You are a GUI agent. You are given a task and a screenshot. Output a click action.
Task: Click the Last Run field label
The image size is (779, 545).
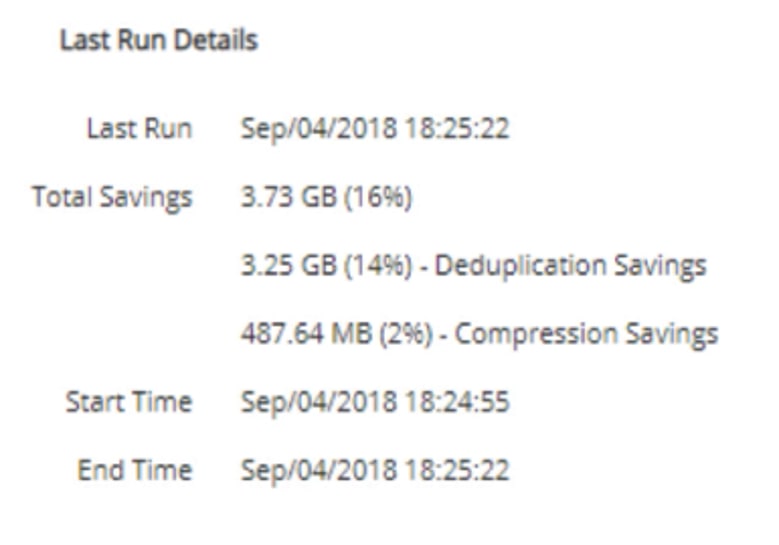pyautogui.click(x=139, y=129)
